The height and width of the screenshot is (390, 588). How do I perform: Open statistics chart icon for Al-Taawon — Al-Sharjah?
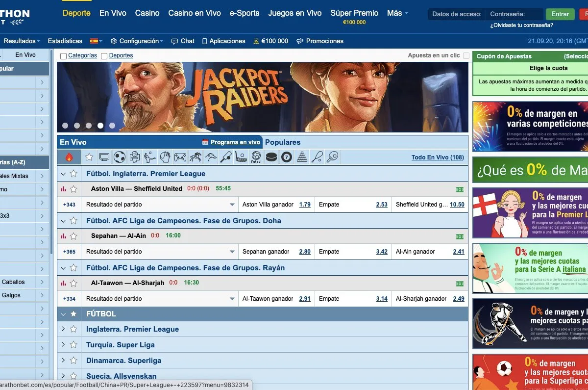(x=63, y=283)
